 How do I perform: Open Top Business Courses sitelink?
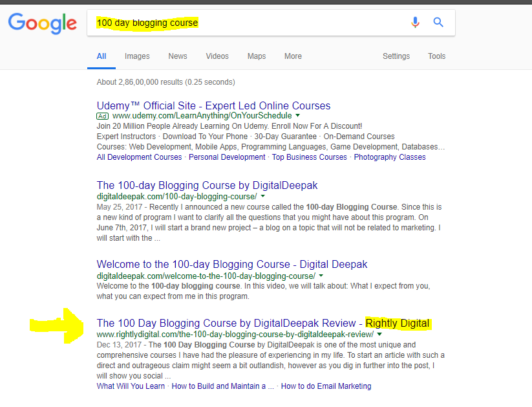pos(310,157)
